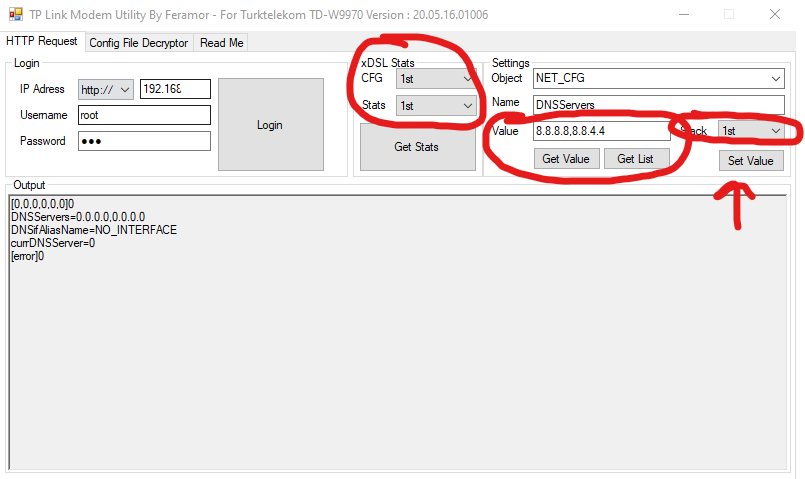This screenshot has height=479, width=805.
Task: Click the currDNSServer=0 output line
Action: pos(53,243)
